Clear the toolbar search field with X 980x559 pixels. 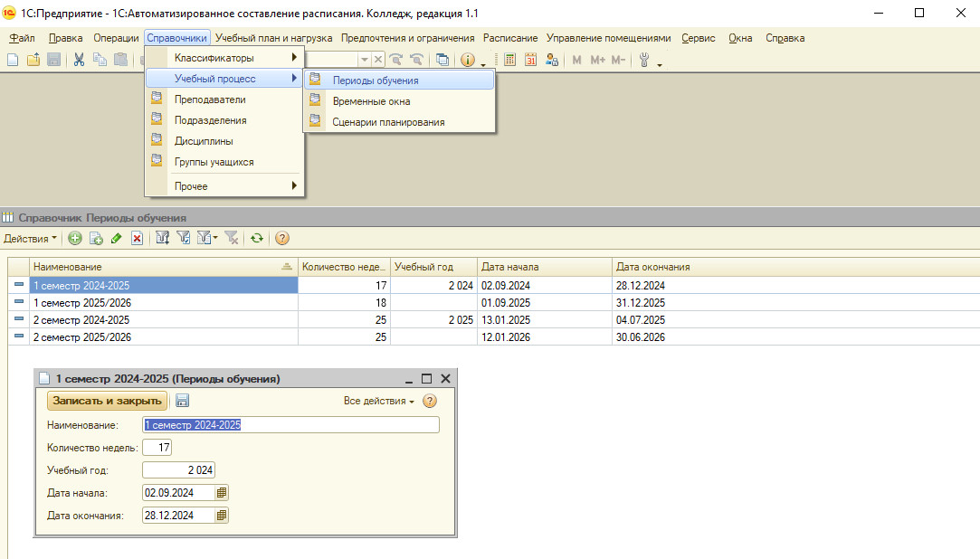coord(378,60)
